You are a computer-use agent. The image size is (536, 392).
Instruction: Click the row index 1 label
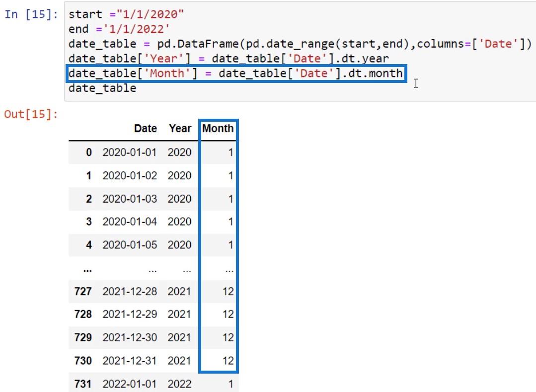(x=89, y=175)
